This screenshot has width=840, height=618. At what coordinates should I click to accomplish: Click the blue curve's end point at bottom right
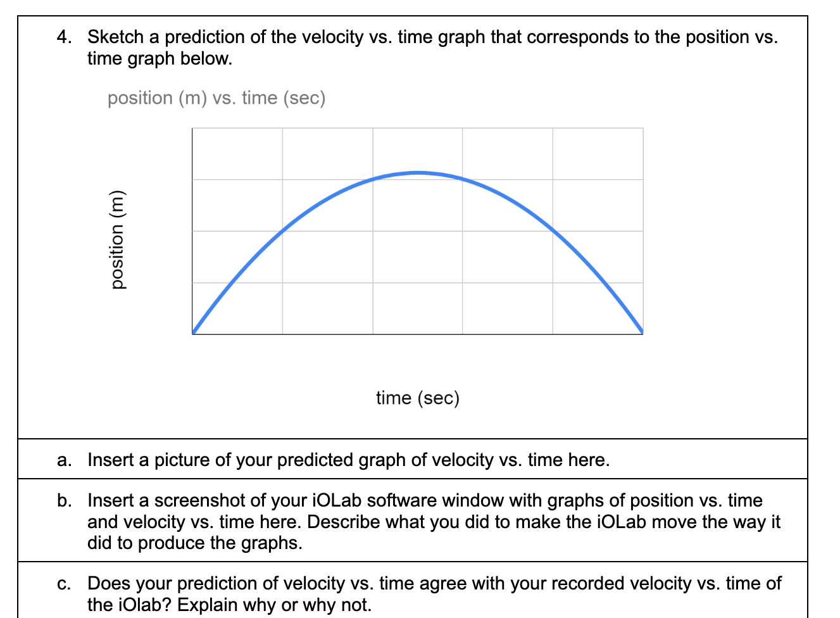[x=642, y=331]
